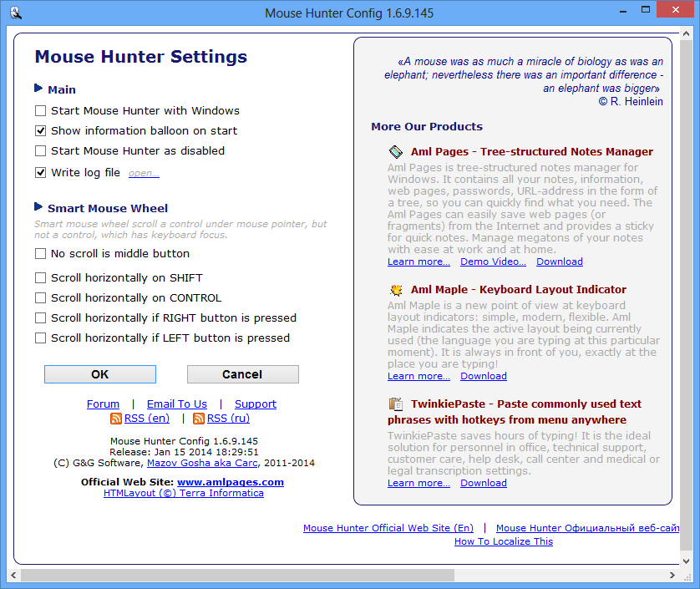
Task: Maximize the Mouse Hunter Config window
Action: coord(646,9)
